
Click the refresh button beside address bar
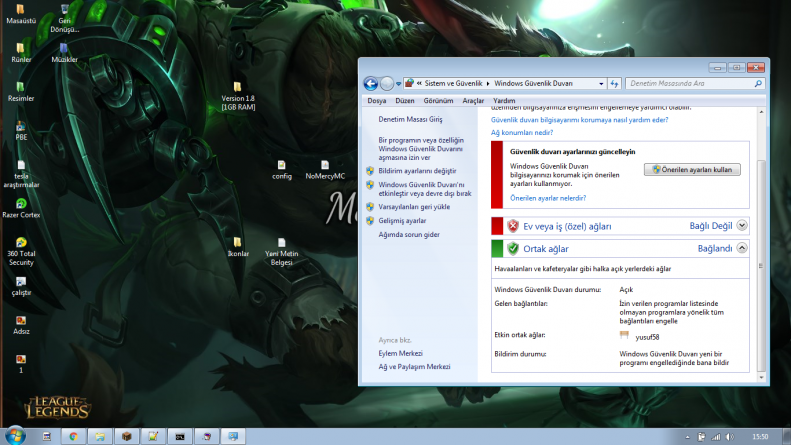coord(614,84)
